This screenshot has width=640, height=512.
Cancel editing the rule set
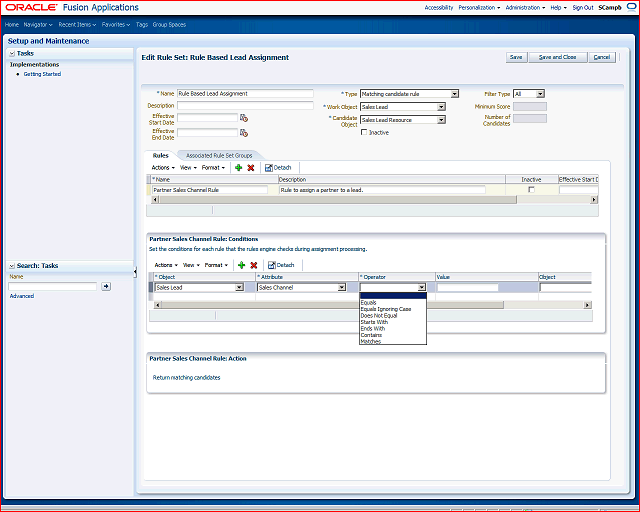(602, 57)
